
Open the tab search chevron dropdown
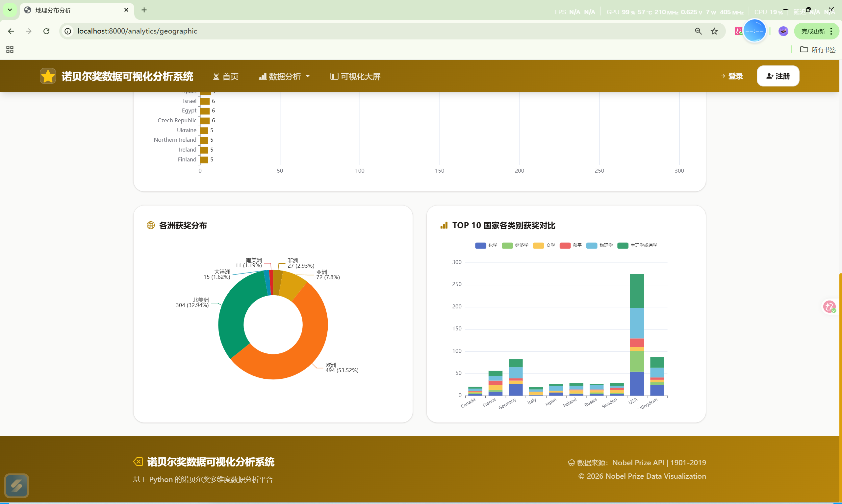point(10,10)
